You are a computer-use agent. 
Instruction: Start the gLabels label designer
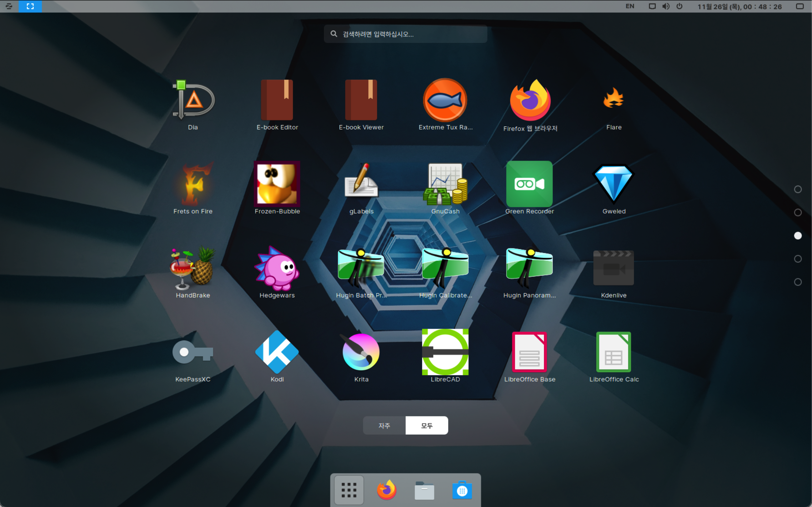pos(361,189)
